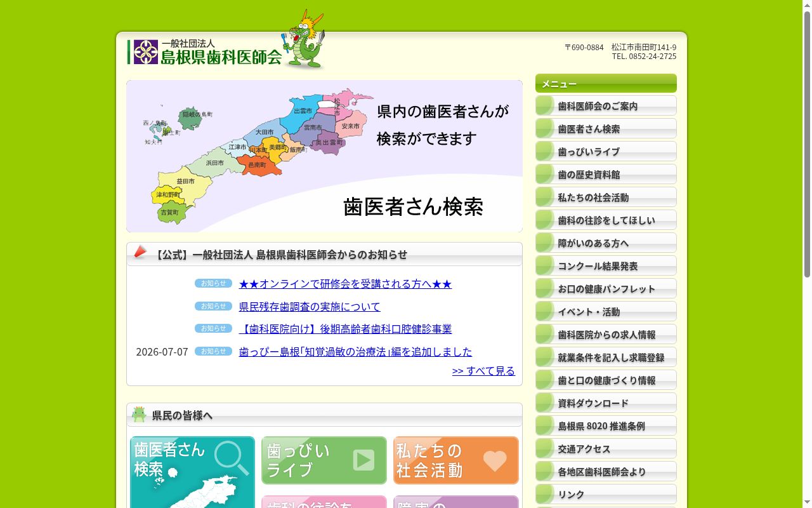The width and height of the screenshot is (812, 508).
Task: Select 隠岐の島町 island on the map
Action: coord(190,117)
